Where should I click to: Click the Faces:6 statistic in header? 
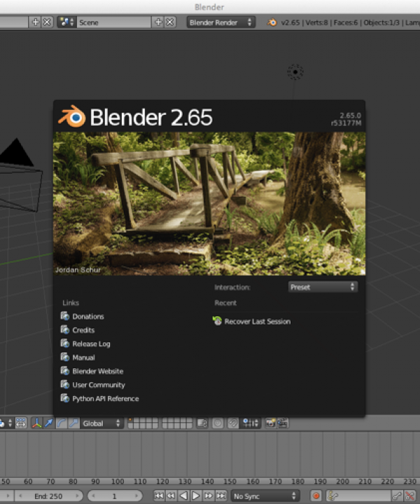coord(345,22)
